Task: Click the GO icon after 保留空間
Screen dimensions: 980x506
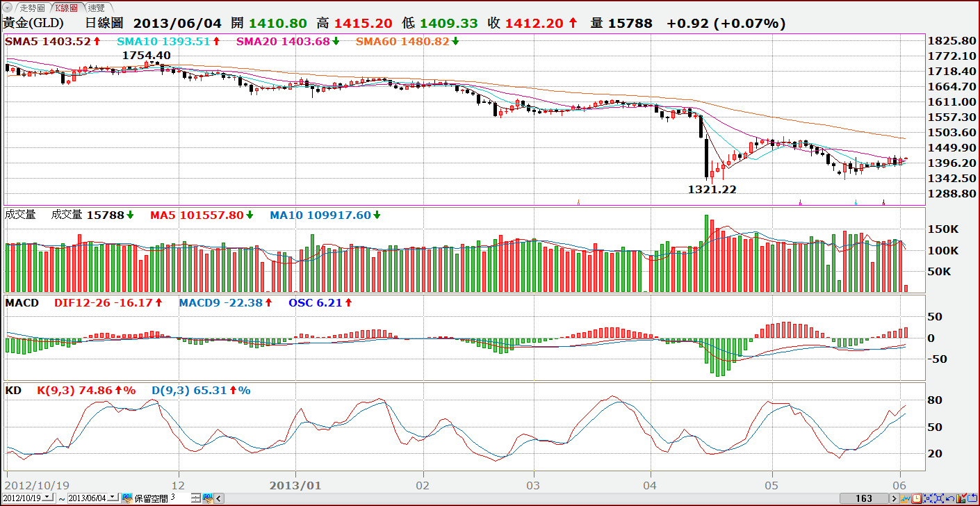Action: point(207,498)
